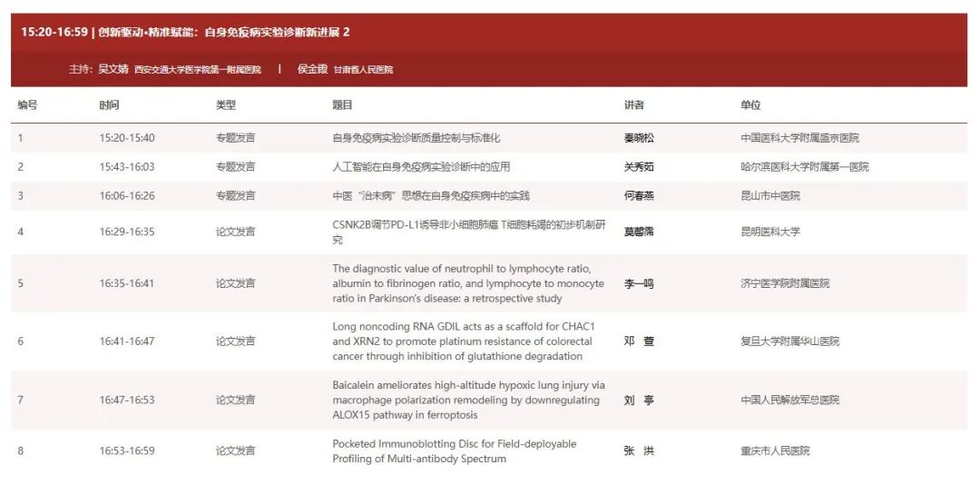
Task: Click 论文发言 type in the 16:47-16:53 row
Action: (x=236, y=400)
